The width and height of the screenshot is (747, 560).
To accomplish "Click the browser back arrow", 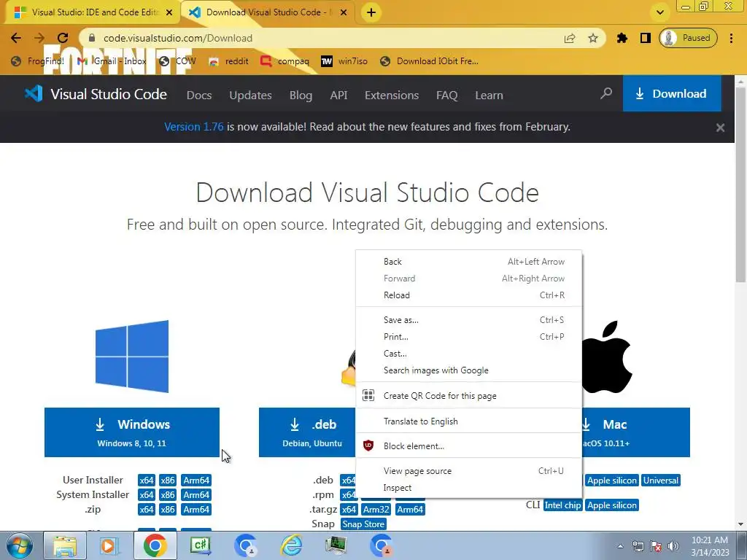I will (x=16, y=38).
